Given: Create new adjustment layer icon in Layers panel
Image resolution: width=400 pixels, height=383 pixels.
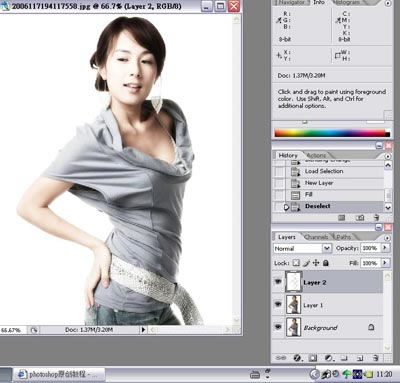Looking at the screenshot, I should pos(329,358).
